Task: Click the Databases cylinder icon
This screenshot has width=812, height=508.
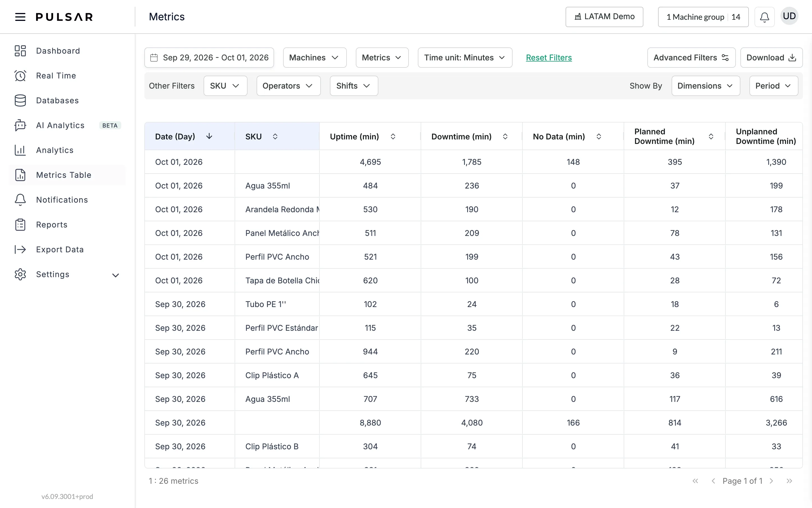Action: [x=20, y=100]
